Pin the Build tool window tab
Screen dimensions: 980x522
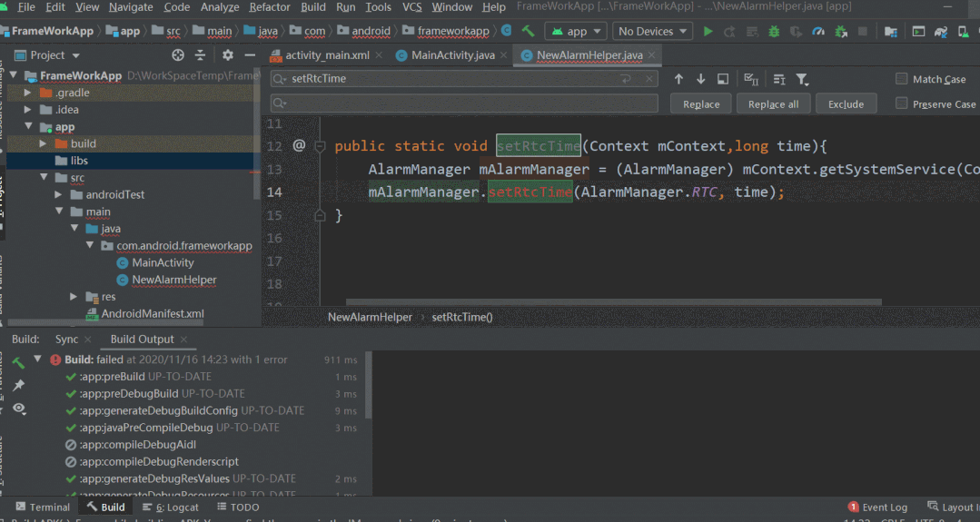[19, 385]
